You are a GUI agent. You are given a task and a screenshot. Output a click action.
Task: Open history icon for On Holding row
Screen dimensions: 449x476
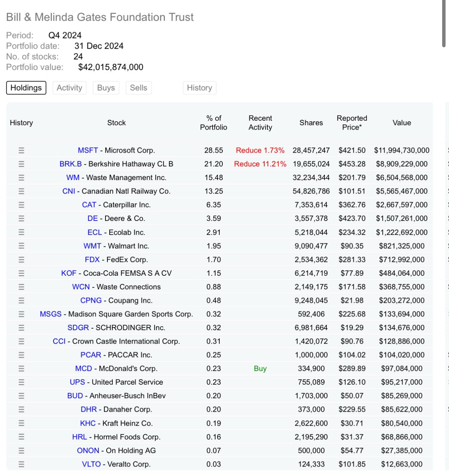[21, 451]
